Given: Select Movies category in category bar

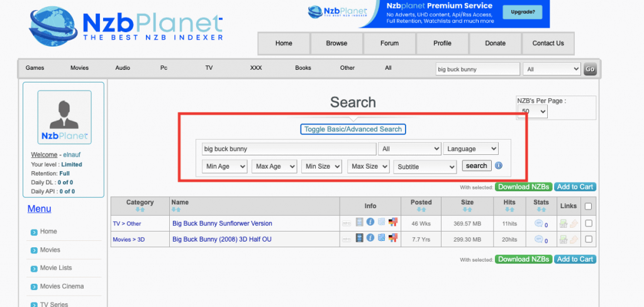Looking at the screenshot, I should 79,68.
